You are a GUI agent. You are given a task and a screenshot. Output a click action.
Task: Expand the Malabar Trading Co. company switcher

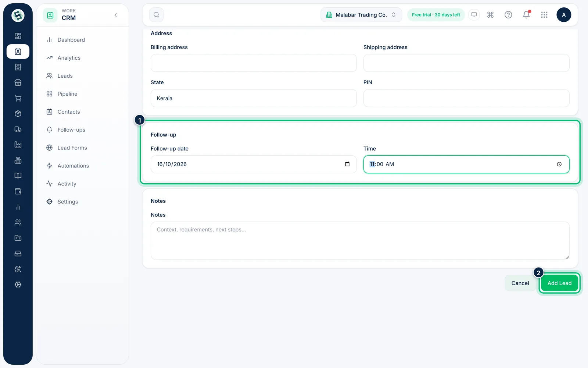coord(361,15)
